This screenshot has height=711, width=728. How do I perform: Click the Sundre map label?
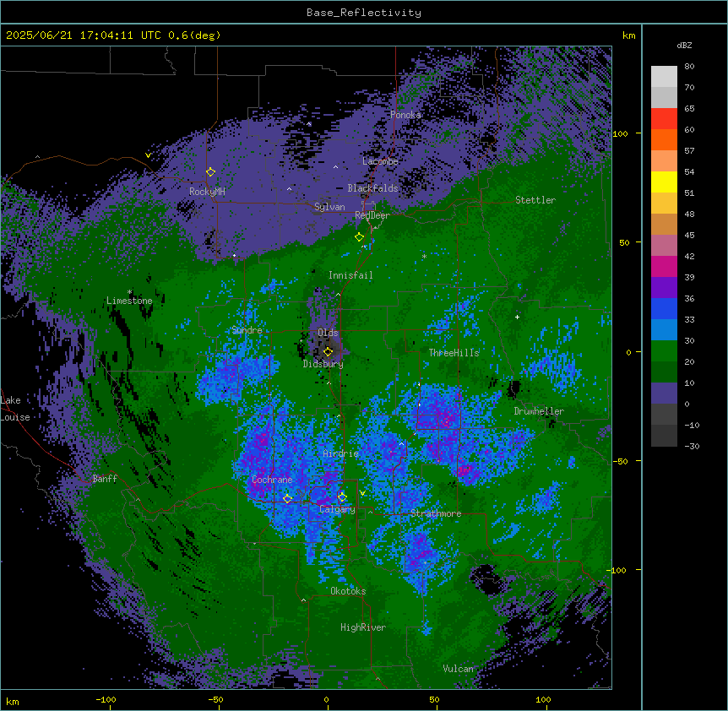pos(247,330)
